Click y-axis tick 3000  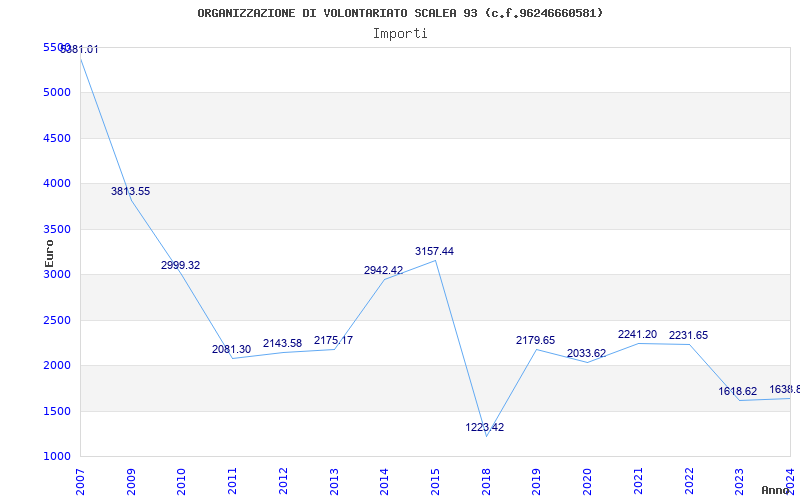click(x=57, y=274)
